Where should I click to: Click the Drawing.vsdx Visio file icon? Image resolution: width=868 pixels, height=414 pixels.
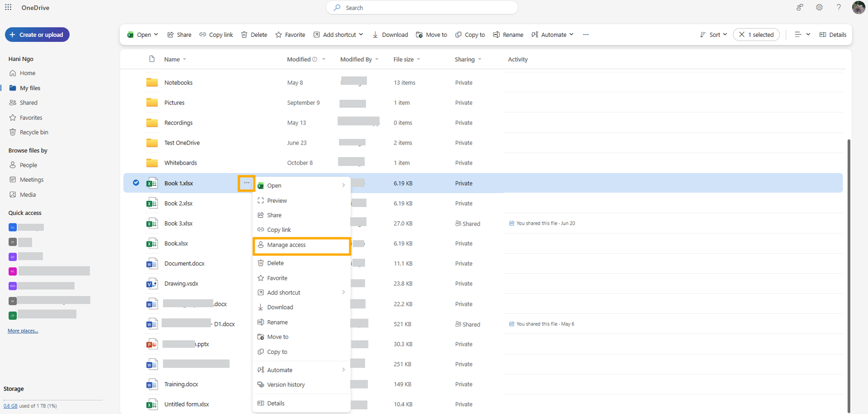pos(151,283)
